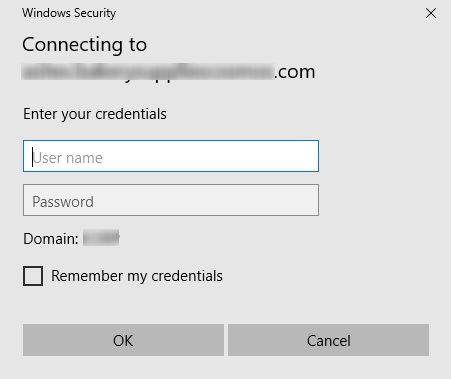
Task: Click empty title bar area beside Windows Security
Action: (267, 13)
